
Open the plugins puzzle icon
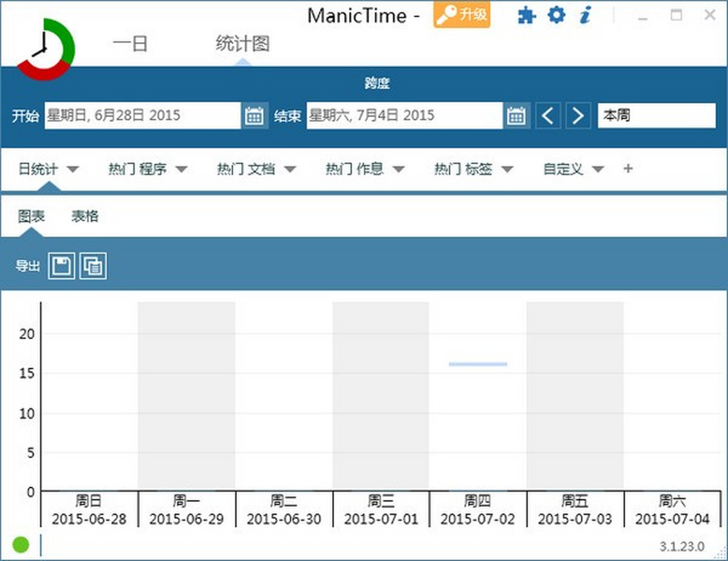point(527,16)
